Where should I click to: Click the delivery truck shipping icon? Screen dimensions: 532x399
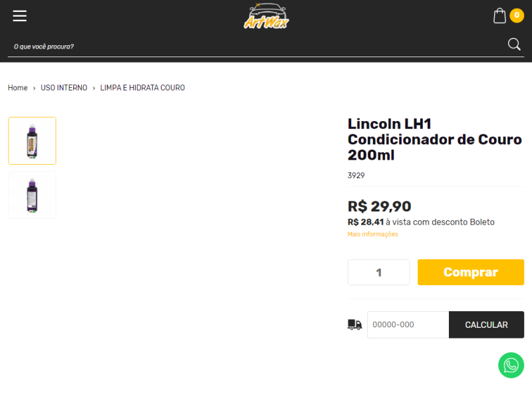point(354,325)
